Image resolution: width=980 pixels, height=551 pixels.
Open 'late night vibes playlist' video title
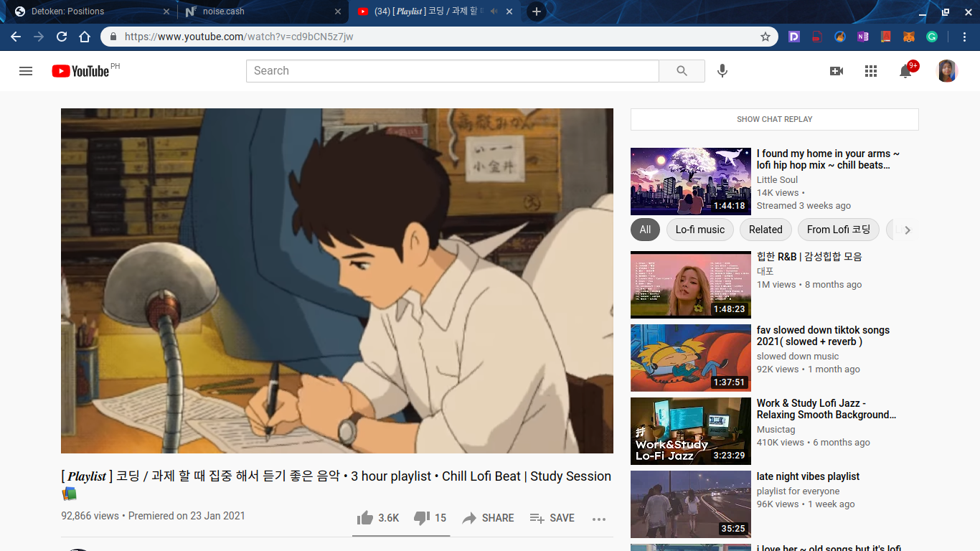808,476
